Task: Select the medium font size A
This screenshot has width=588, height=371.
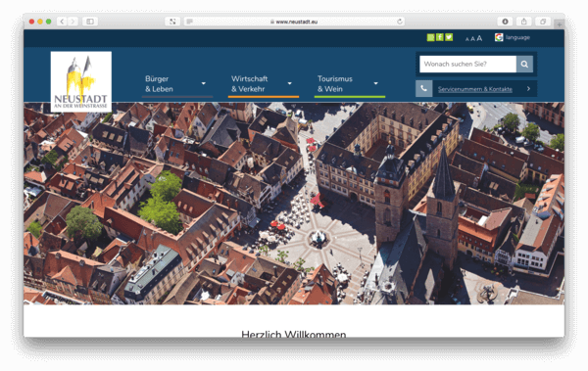Action: click(472, 38)
